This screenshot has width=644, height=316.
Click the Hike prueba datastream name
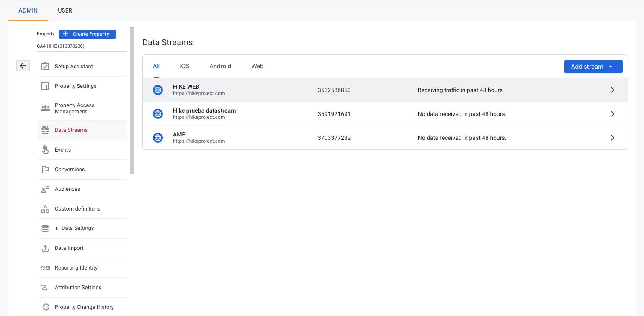pos(204,111)
